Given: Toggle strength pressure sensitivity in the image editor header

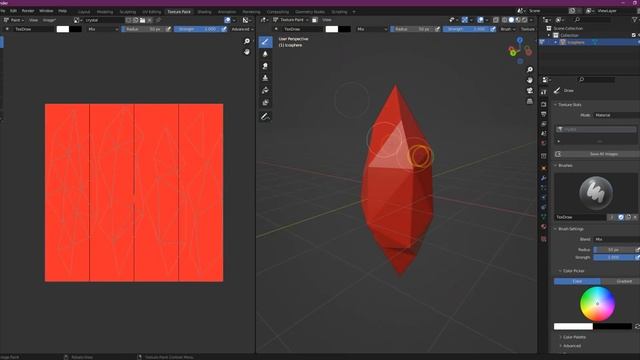Looking at the screenshot, I should pyautogui.click(x=224, y=29).
